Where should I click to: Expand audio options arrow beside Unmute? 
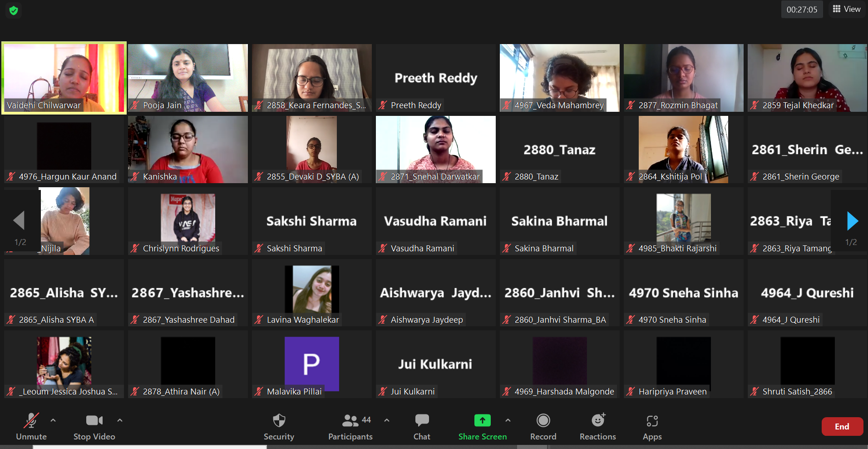coord(53,420)
